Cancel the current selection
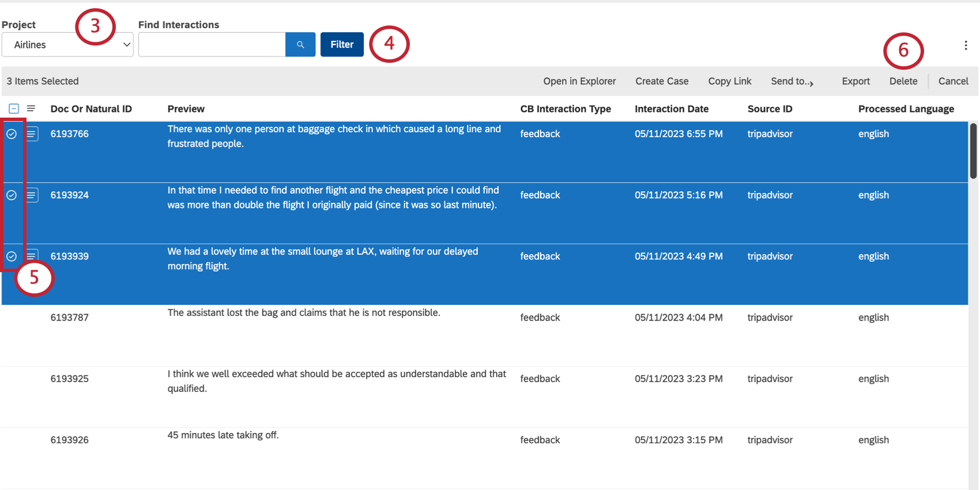This screenshot has width=980, height=490. (953, 81)
